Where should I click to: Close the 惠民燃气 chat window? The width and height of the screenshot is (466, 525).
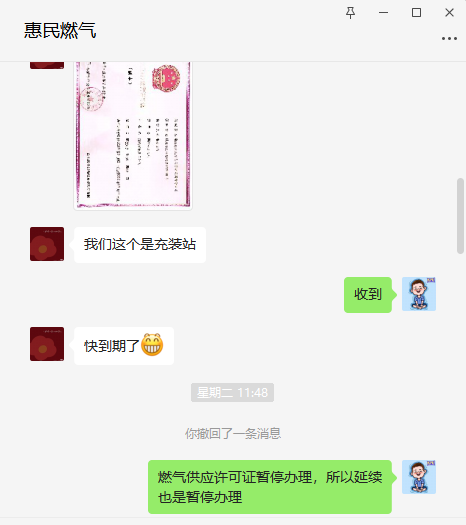click(449, 13)
